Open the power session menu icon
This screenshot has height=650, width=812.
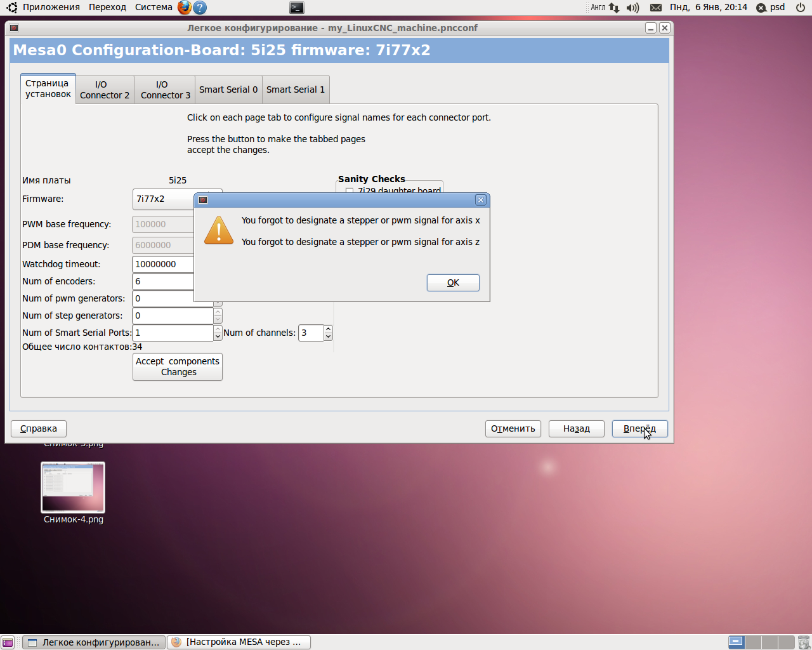pos(801,8)
